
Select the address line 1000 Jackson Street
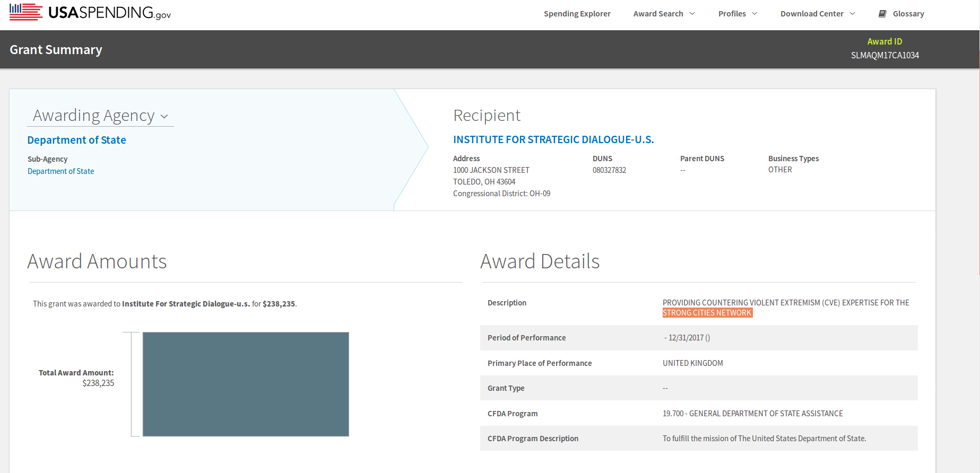coord(491,170)
